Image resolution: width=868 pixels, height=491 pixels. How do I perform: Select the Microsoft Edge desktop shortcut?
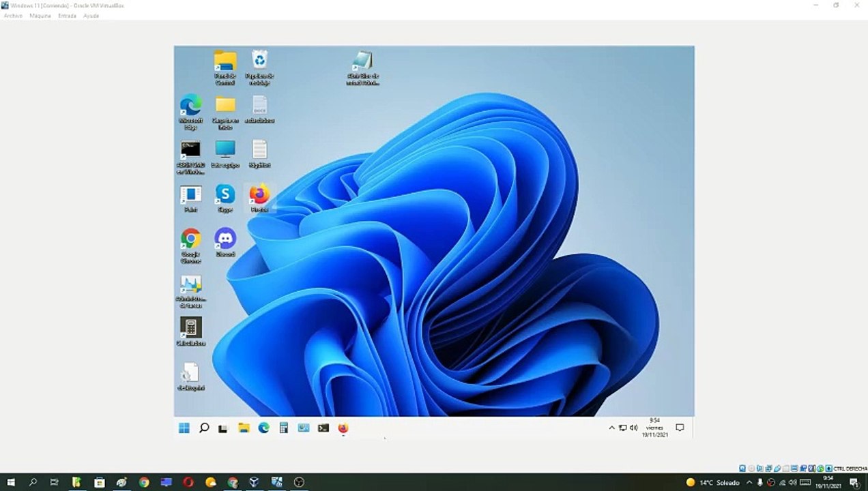click(191, 113)
